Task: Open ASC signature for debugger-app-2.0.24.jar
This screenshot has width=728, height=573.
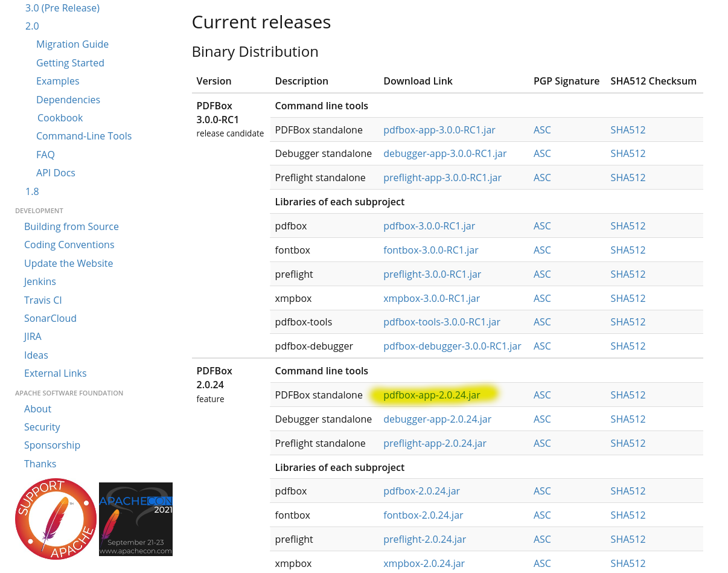Action: point(542,419)
